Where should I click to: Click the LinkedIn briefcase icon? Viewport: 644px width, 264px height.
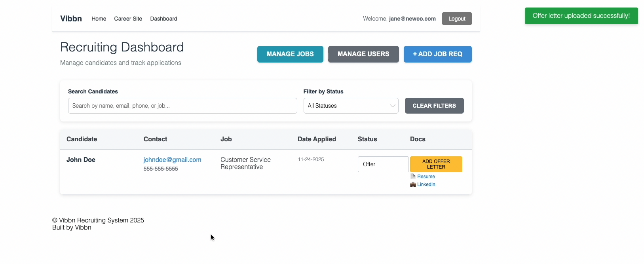coord(413,184)
